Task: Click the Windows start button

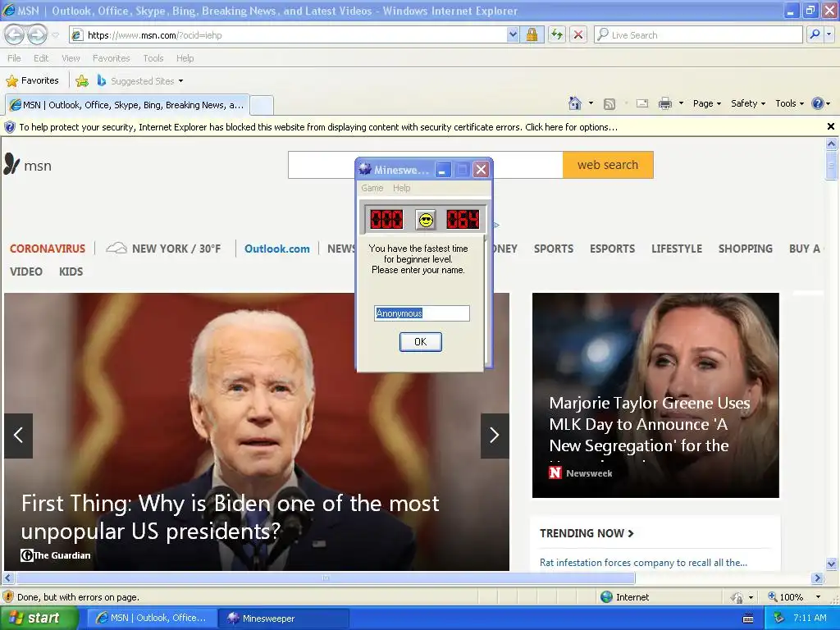Action: click(39, 619)
